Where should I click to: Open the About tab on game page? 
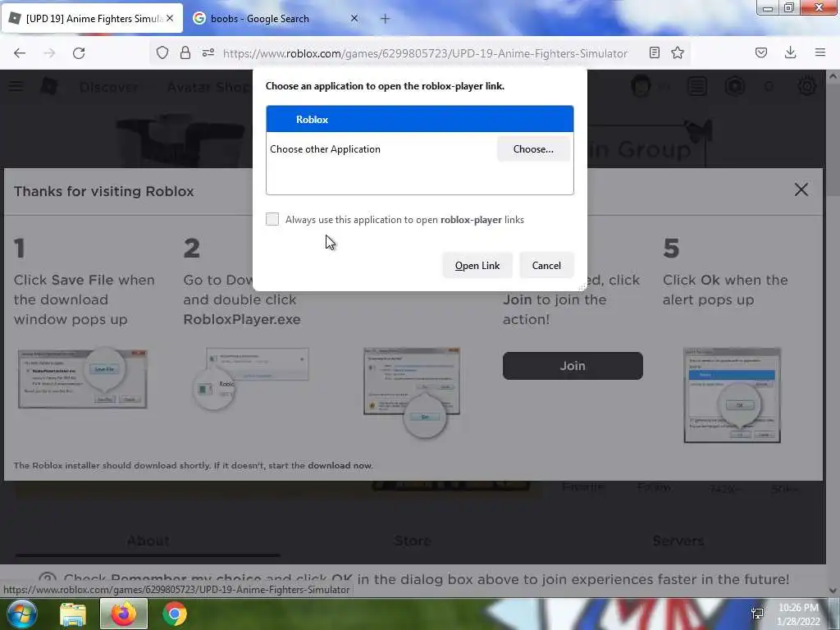[148, 541]
